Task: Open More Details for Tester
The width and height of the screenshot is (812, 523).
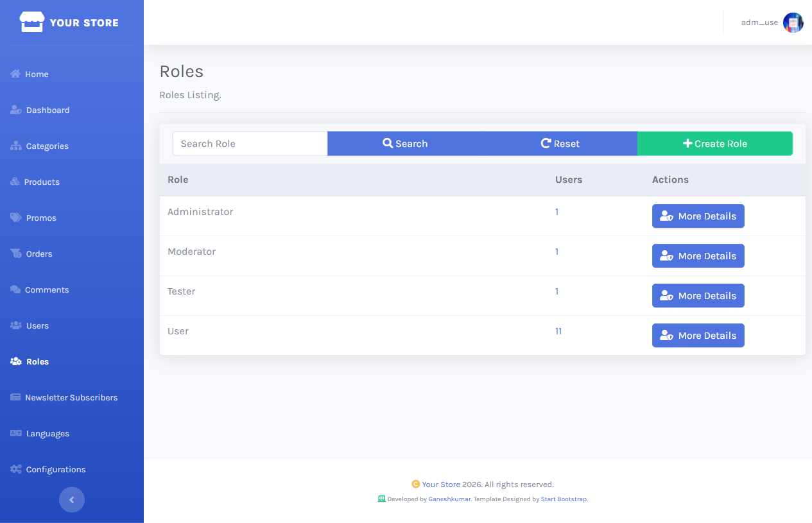Action: [698, 296]
